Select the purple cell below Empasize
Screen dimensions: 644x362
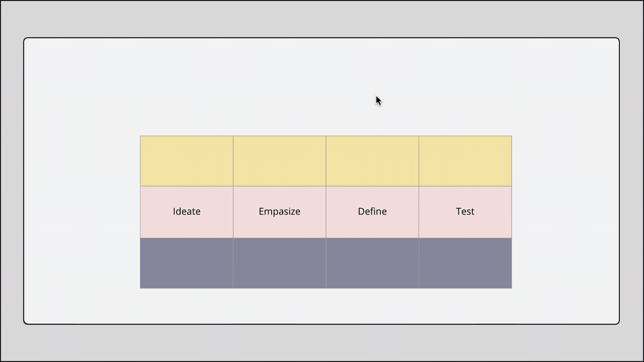[x=279, y=263]
